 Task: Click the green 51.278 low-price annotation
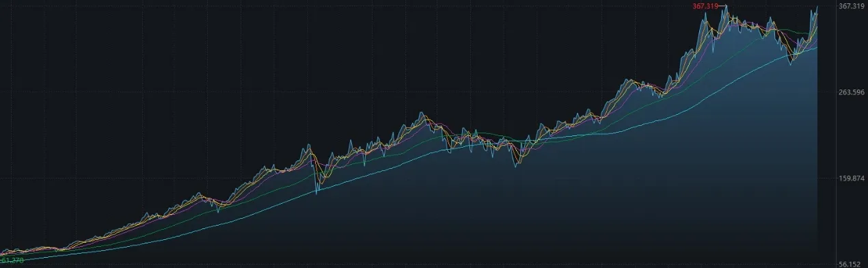pos(12,260)
